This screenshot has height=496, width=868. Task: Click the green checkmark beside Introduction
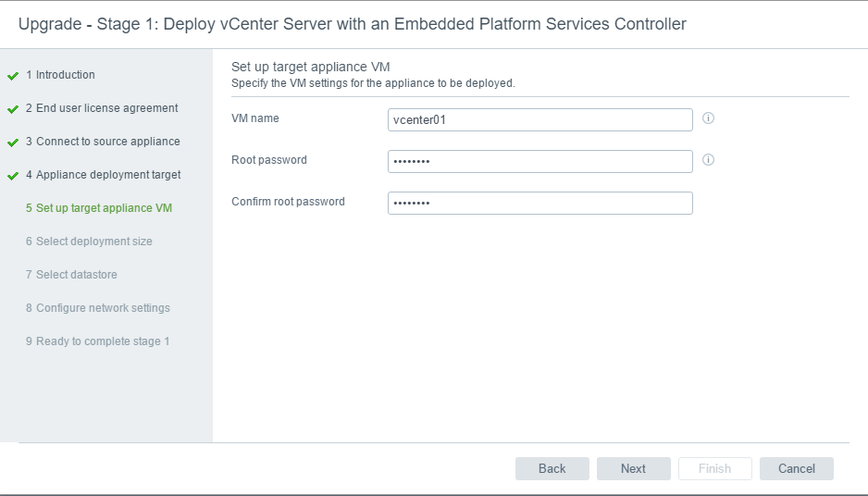pyautogui.click(x=13, y=76)
